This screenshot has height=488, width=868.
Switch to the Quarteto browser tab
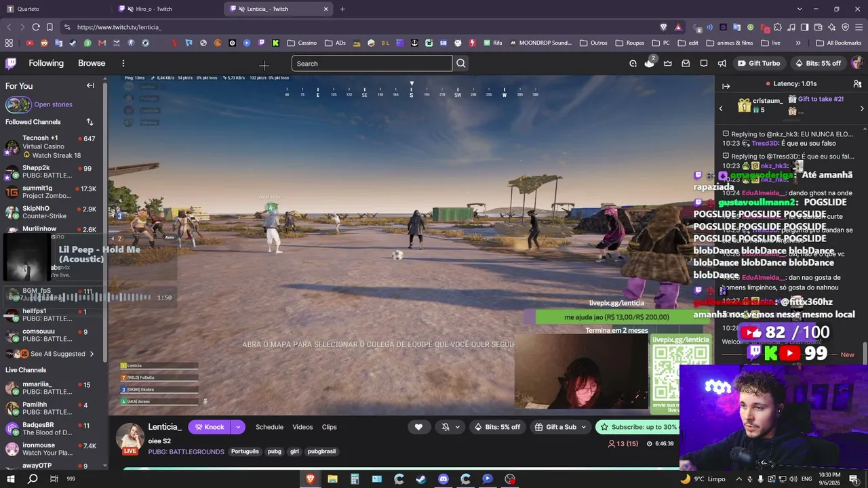tap(56, 9)
